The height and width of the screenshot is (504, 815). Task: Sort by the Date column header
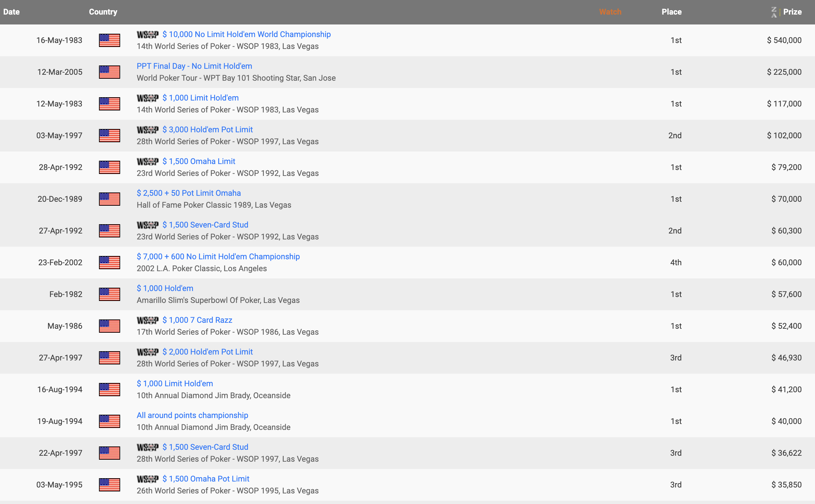click(11, 12)
